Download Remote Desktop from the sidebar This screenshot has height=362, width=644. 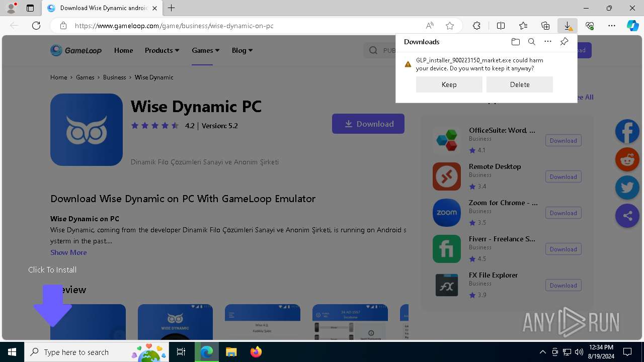pos(563,177)
